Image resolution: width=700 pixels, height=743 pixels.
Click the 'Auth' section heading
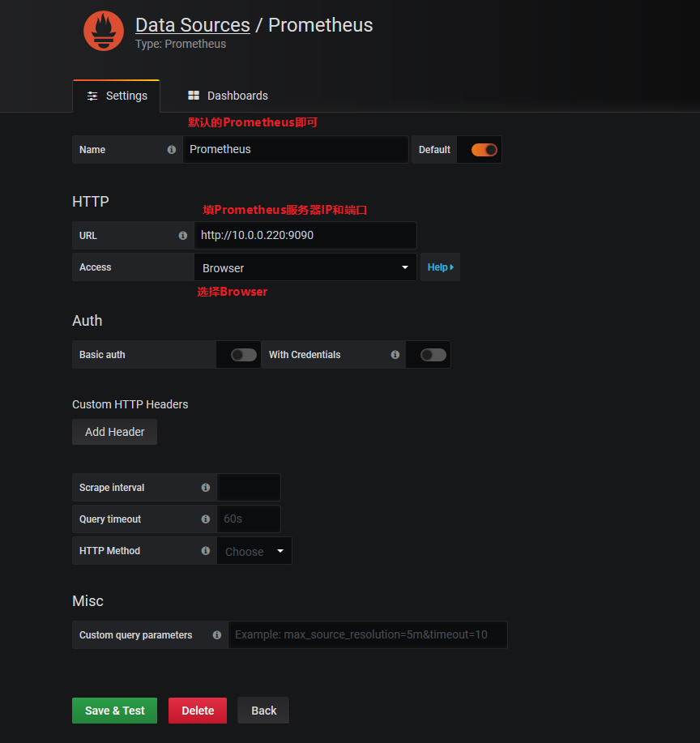tap(87, 321)
